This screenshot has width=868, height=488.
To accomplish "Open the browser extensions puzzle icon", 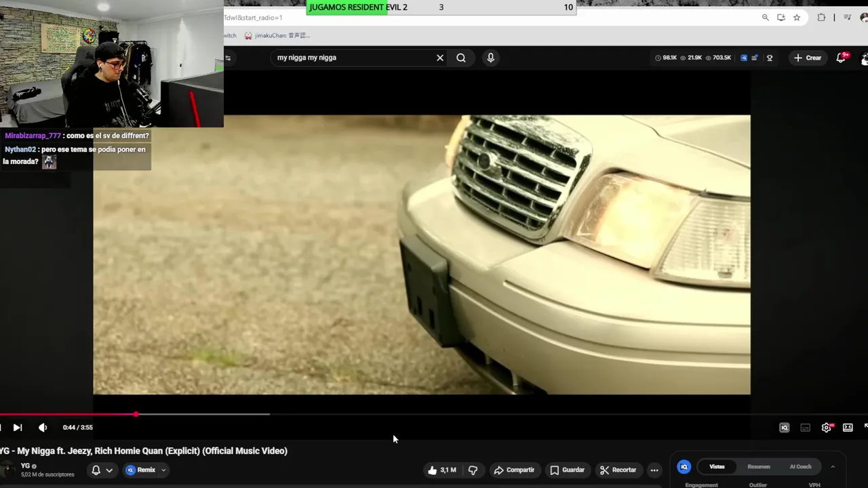I will point(821,18).
